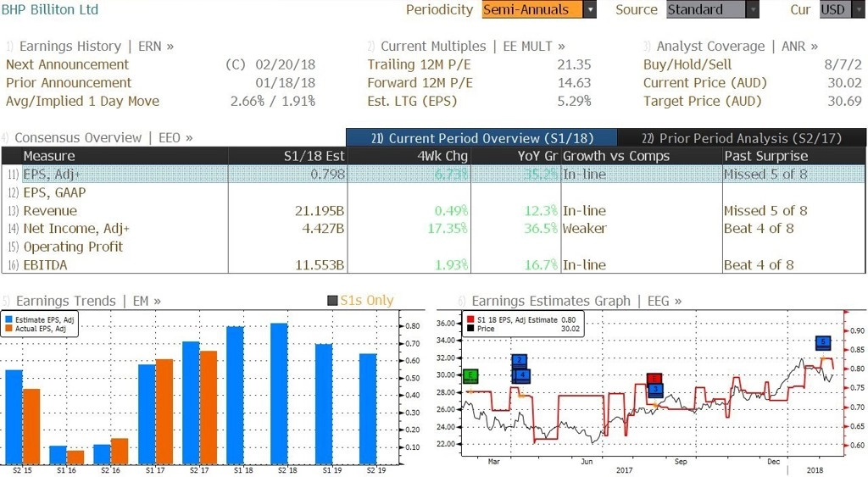Click EBITDA estimate value 11.553B
Screen dimensions: 868x477
(x=320, y=265)
